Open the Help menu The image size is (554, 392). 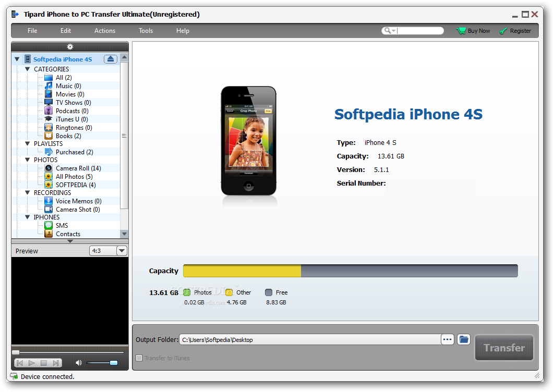[183, 31]
